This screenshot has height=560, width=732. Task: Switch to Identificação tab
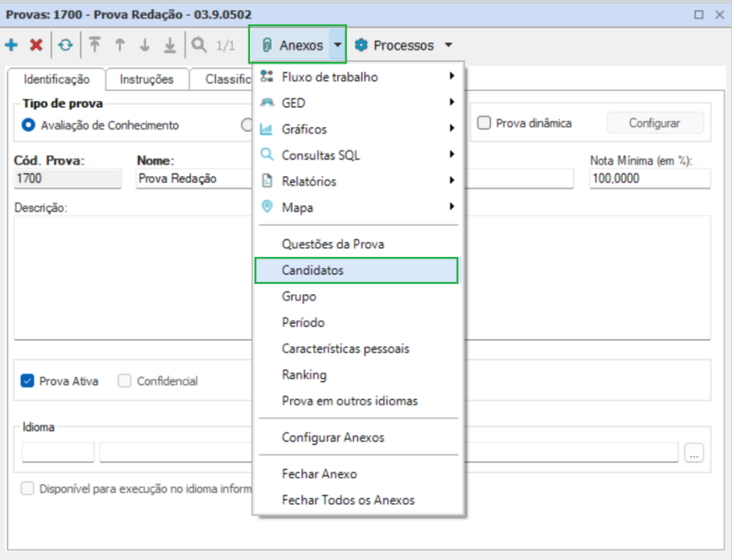pos(57,79)
